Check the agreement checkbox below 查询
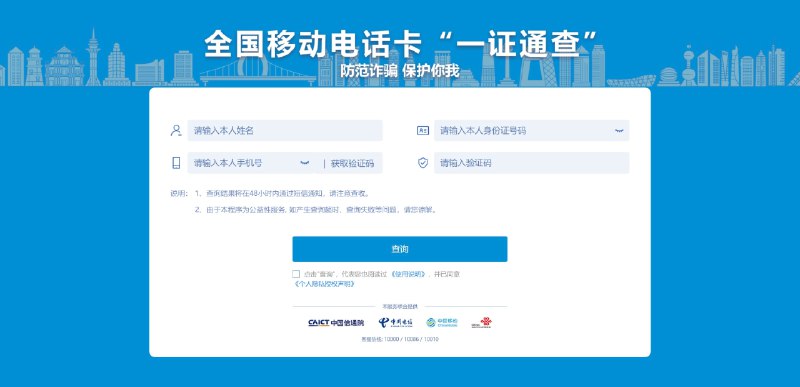Viewport: 800px width, 387px height. click(x=296, y=274)
